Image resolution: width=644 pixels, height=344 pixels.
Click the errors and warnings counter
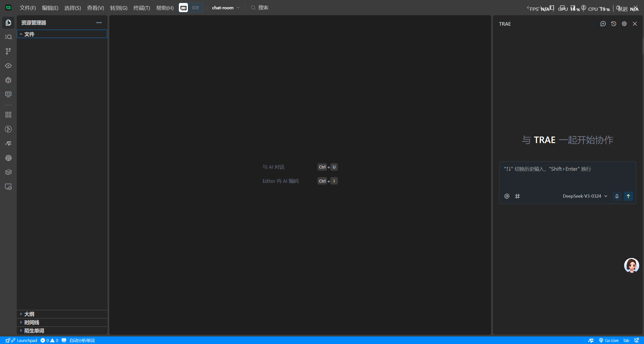coord(49,340)
